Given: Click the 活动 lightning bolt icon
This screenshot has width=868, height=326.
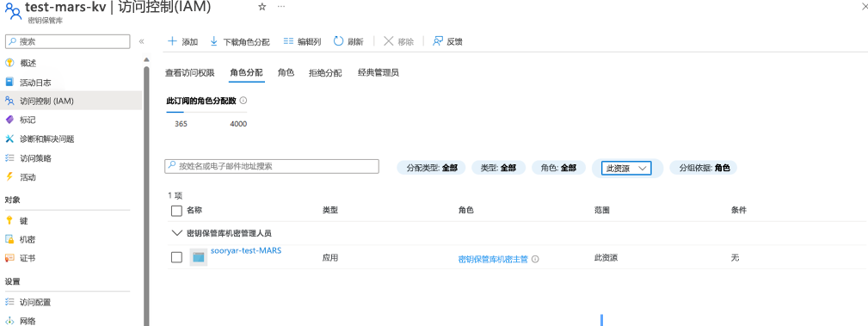Looking at the screenshot, I should pos(9,177).
